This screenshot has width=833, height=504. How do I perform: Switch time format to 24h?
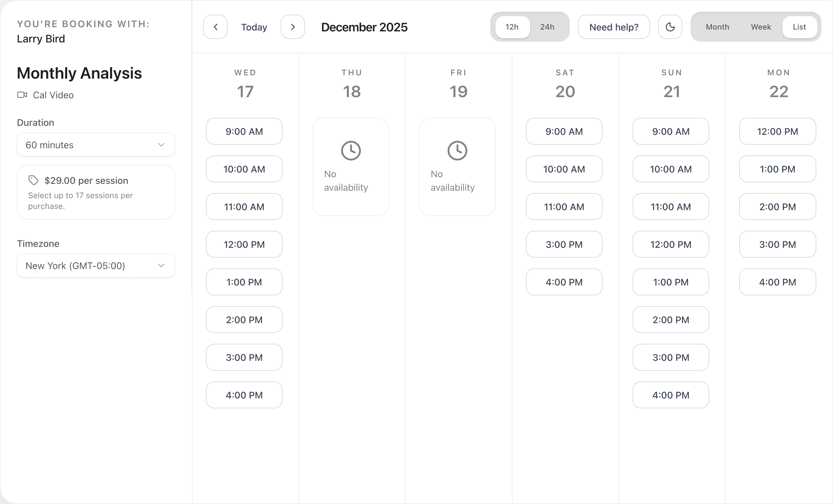(547, 27)
